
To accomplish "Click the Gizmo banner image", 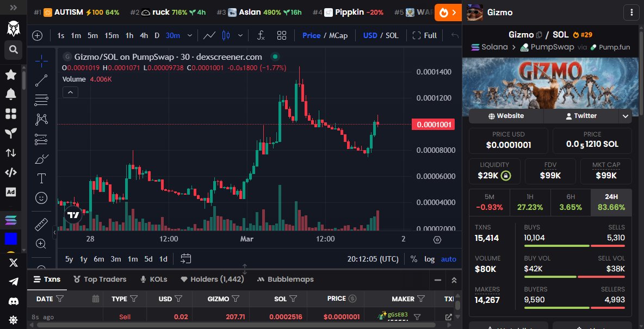I will (x=550, y=87).
